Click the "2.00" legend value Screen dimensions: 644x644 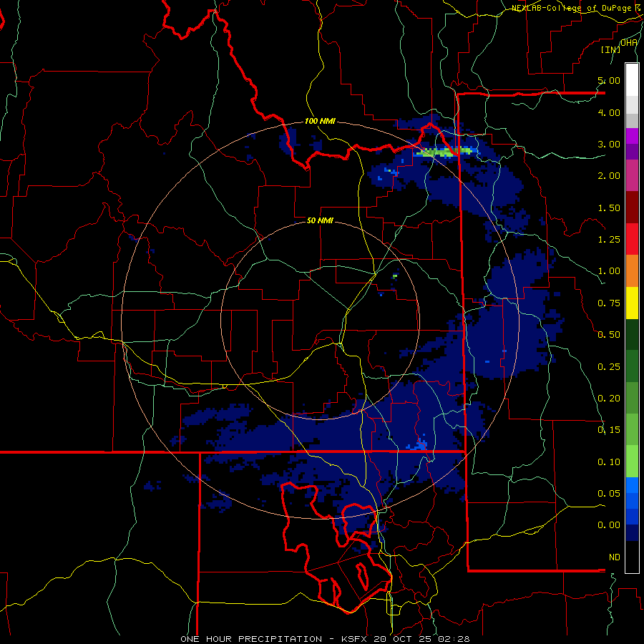click(x=609, y=176)
